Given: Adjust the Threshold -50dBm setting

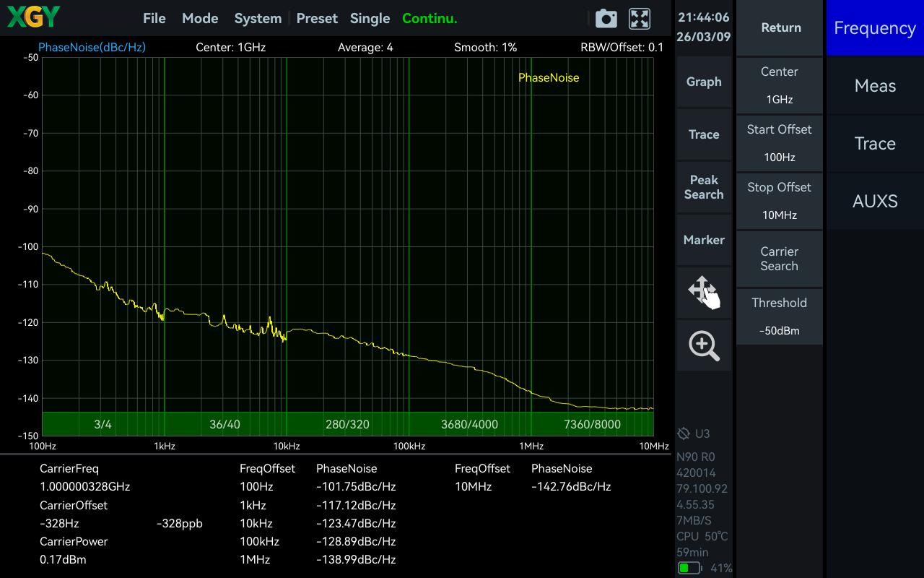Looking at the screenshot, I should click(780, 316).
